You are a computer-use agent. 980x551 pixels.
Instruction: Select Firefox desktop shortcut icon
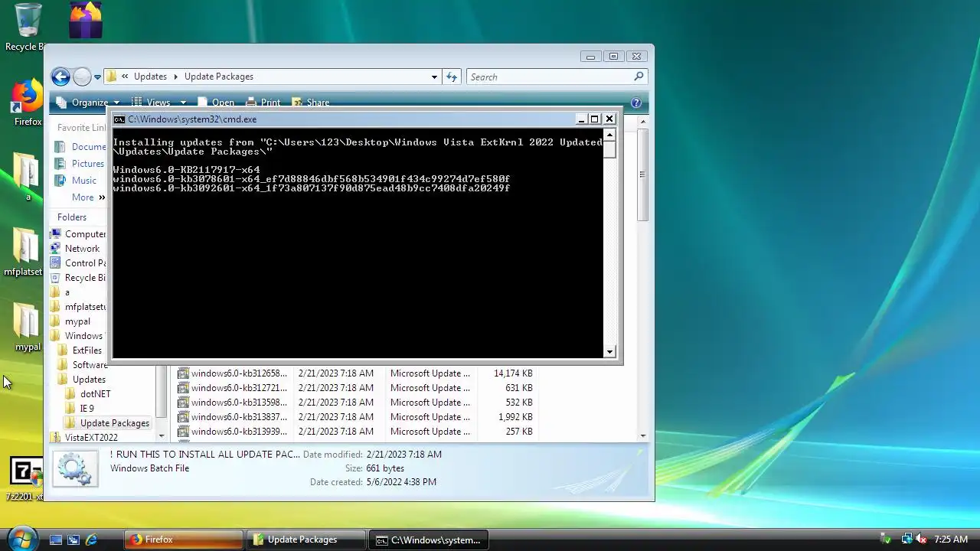(27, 103)
